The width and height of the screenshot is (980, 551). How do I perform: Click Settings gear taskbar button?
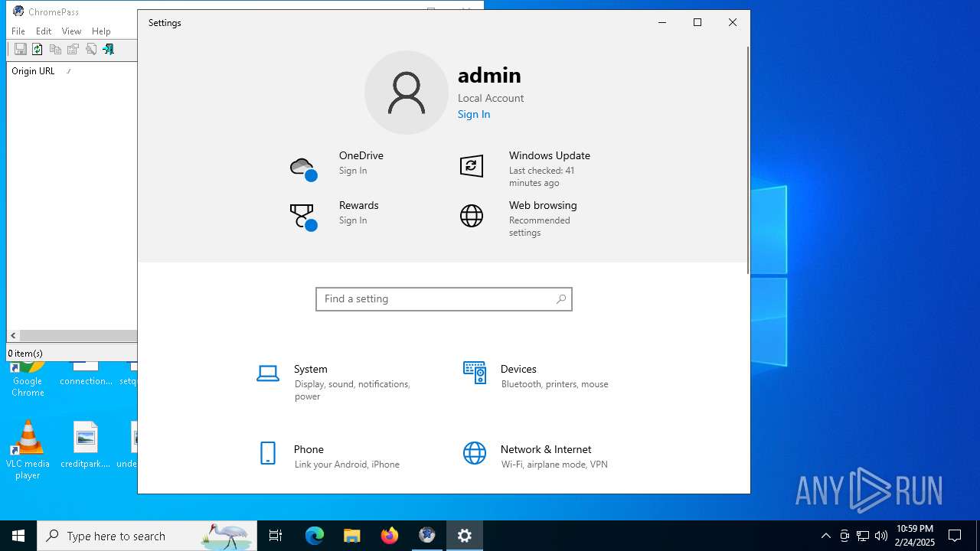pos(465,536)
